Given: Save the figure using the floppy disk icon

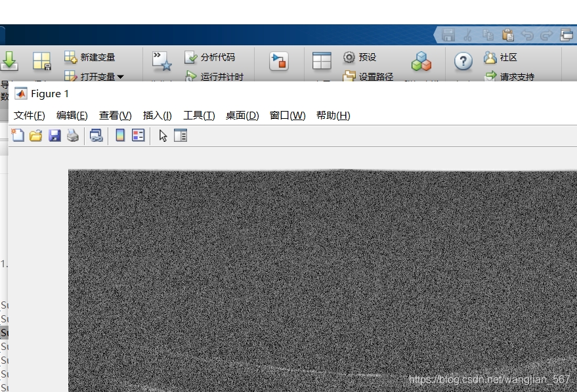Looking at the screenshot, I should coord(54,135).
